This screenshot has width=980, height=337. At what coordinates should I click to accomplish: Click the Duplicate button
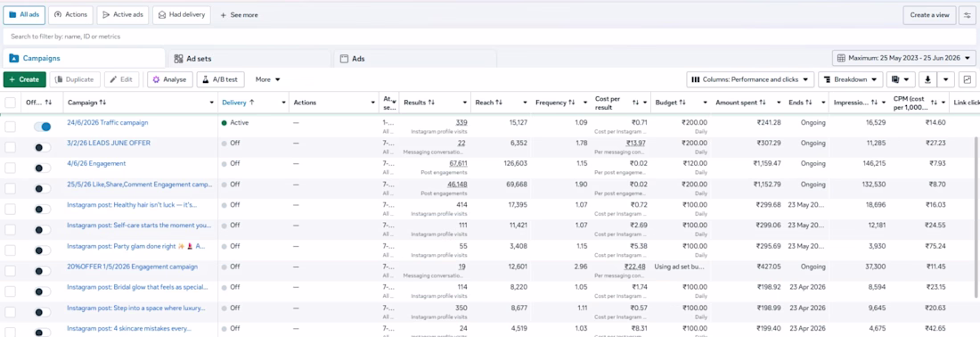(x=75, y=79)
